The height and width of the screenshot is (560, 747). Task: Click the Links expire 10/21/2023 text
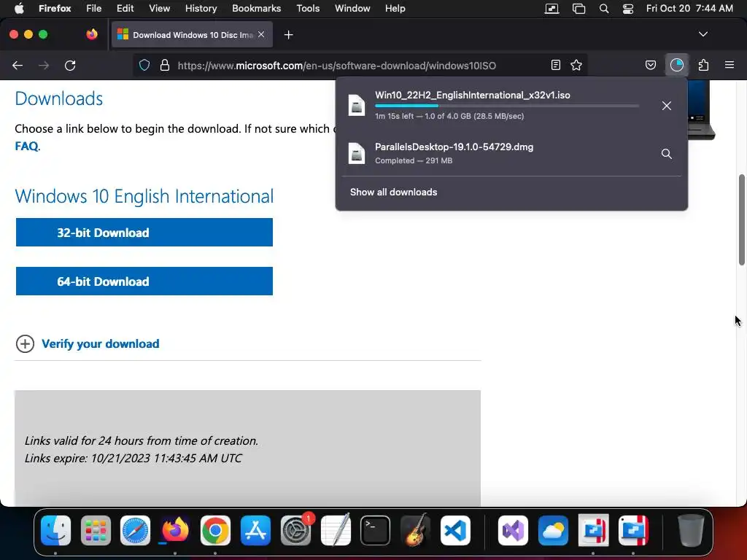coord(133,458)
